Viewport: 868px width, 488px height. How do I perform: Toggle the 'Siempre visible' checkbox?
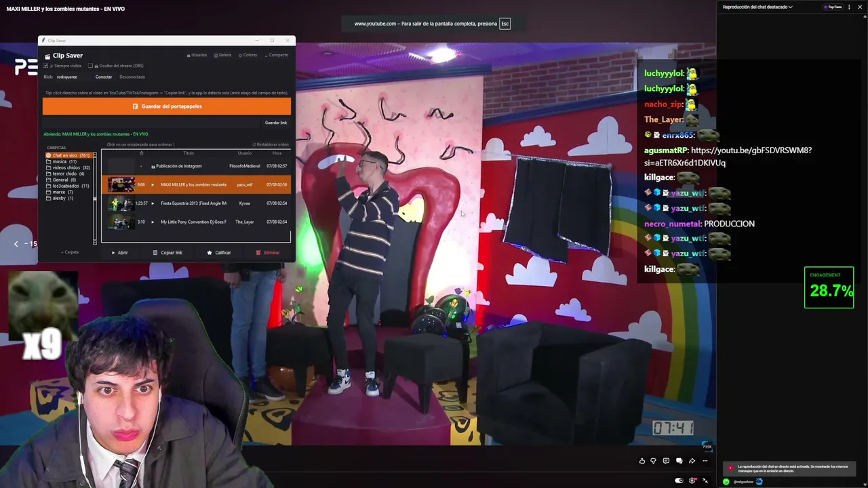(46, 66)
